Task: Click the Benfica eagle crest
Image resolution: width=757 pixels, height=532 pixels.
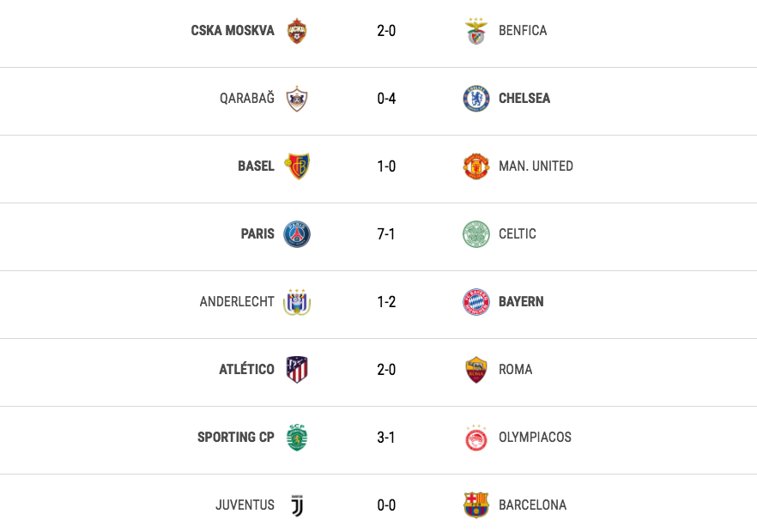Action: point(476,31)
